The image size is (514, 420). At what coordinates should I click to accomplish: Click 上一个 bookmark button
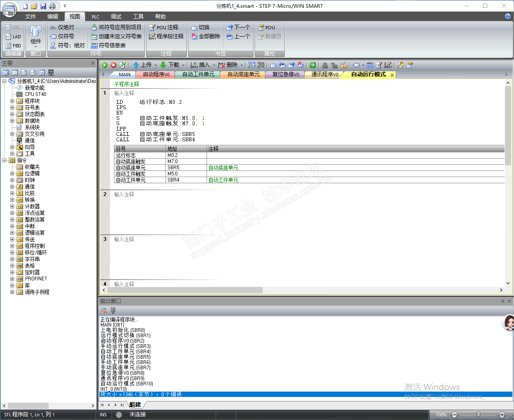pos(238,36)
